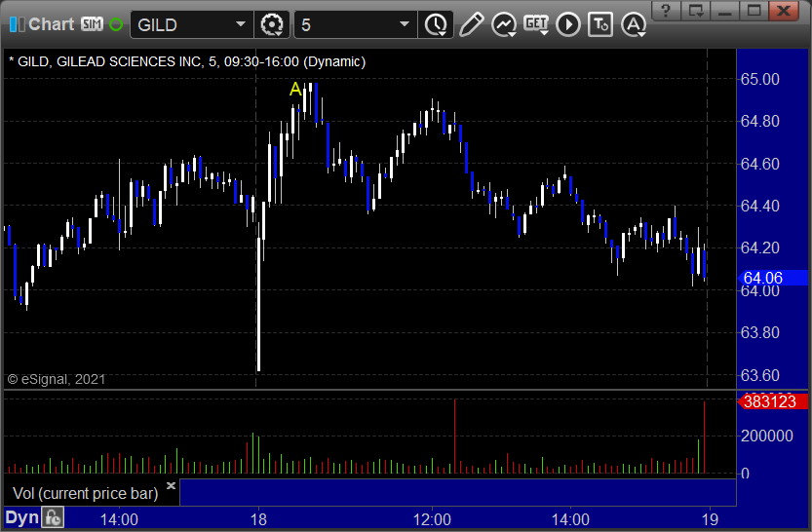Open the A alerts dropdown icon
The image size is (812, 532).
(634, 24)
